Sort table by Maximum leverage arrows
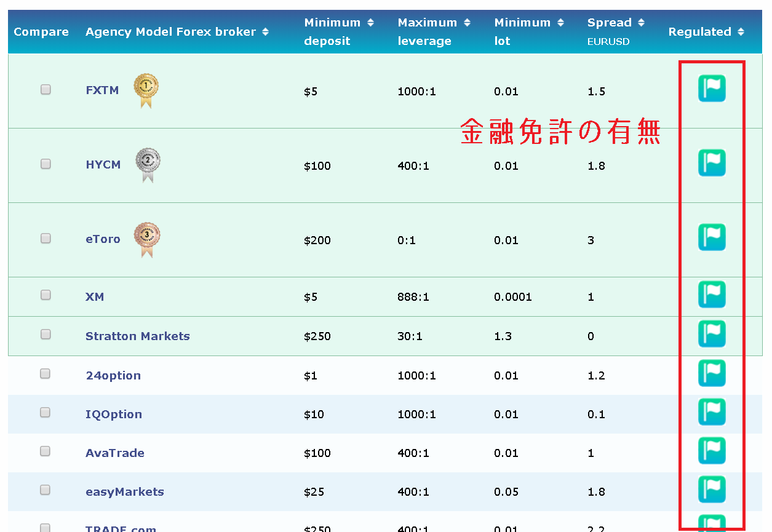This screenshot has width=772, height=532. 467,23
